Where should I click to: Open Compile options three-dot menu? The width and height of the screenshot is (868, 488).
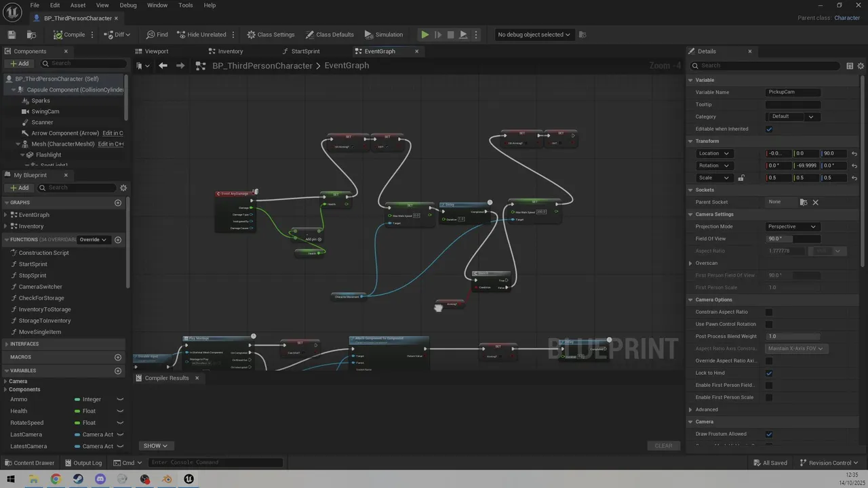click(x=93, y=35)
